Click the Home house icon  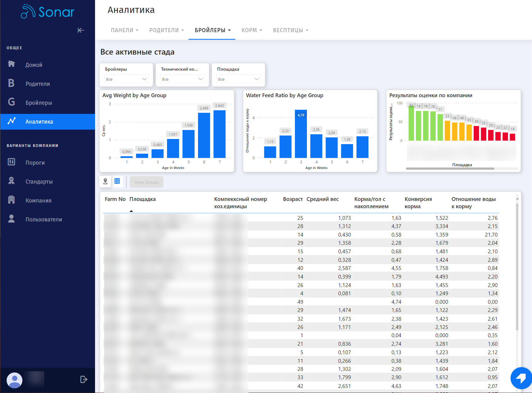(11, 64)
